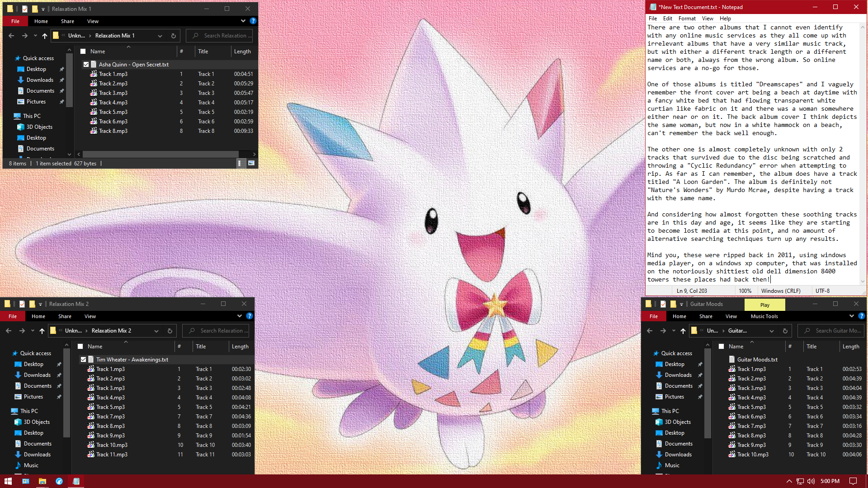Click sidebar scrollbar in Guitar Moods navigation pane
Viewport: 868px width, 488px height.
pyautogui.click(x=708, y=394)
